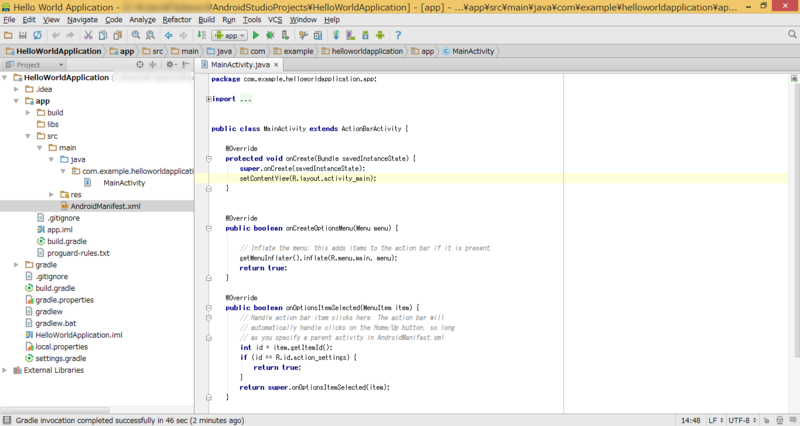Click the java breadcrumb
800x426 pixels.
(x=219, y=51)
